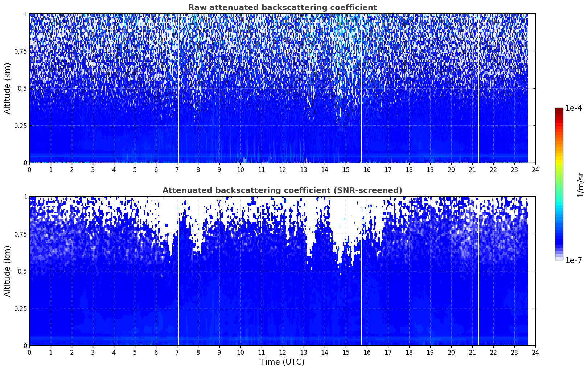This screenshot has height=370, width=588.
Task: Click the dark red top of colorbar
Action: pos(559,110)
